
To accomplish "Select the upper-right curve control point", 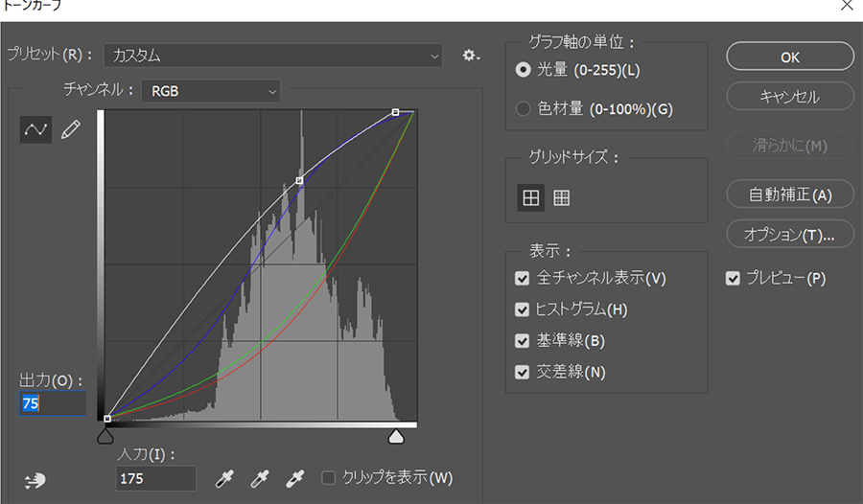I will click(x=395, y=112).
